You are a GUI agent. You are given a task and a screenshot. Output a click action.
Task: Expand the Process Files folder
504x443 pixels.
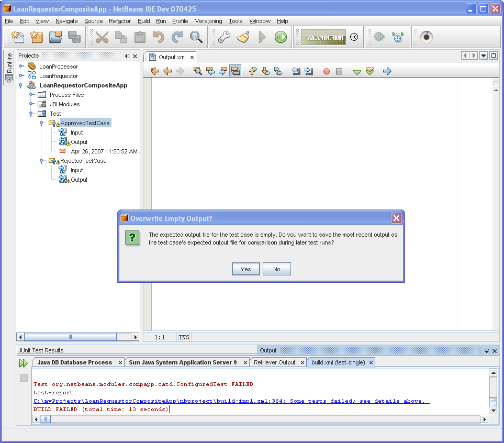pyautogui.click(x=31, y=95)
